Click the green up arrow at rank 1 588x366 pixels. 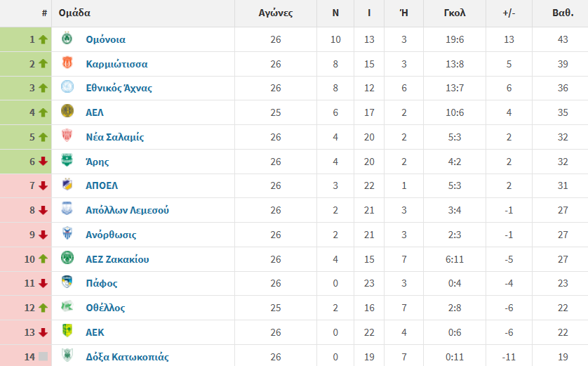(43, 39)
